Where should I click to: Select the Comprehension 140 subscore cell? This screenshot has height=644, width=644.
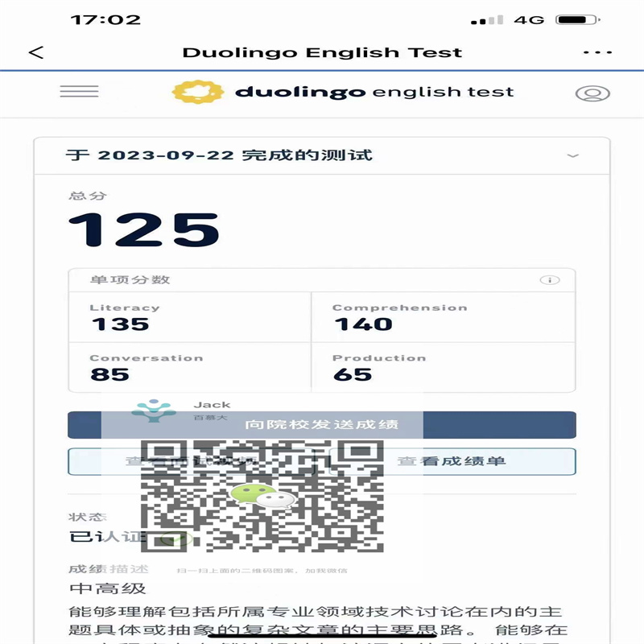pyautogui.click(x=443, y=316)
